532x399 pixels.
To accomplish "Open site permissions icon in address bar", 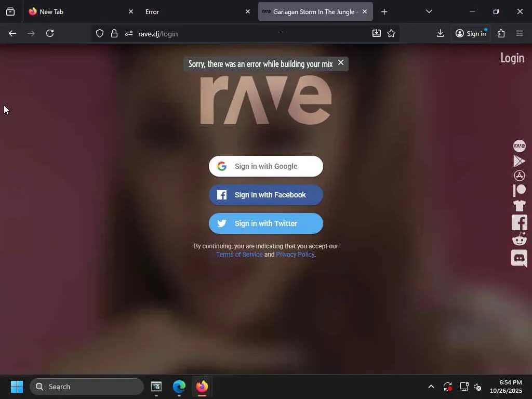I will (129, 34).
